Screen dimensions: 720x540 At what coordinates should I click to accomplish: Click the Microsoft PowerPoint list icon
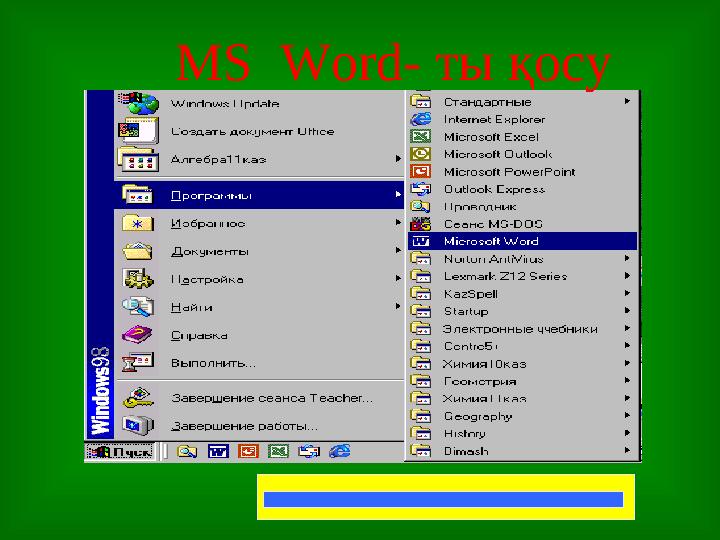(421, 171)
